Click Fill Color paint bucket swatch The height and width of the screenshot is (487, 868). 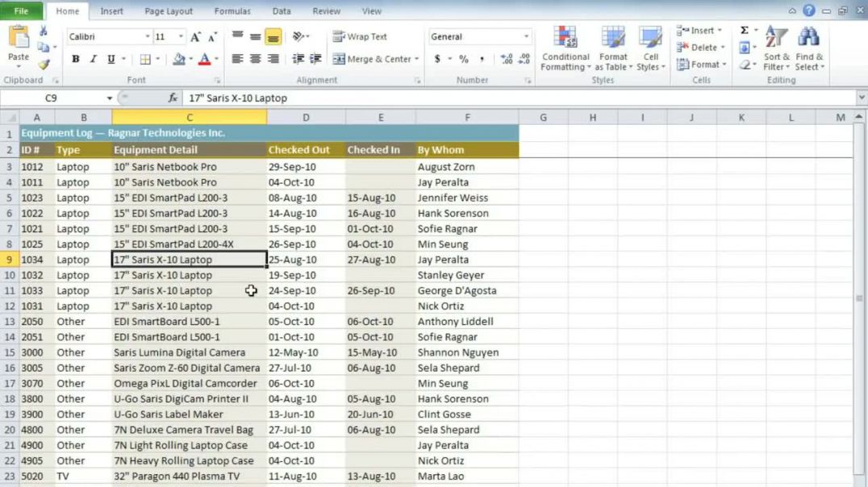tap(179, 59)
